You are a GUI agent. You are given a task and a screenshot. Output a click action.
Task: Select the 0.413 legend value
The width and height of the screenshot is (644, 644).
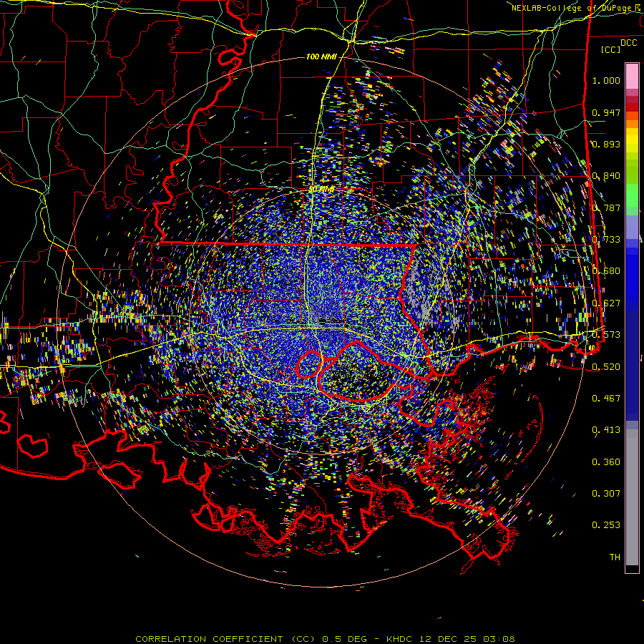[x=606, y=430]
